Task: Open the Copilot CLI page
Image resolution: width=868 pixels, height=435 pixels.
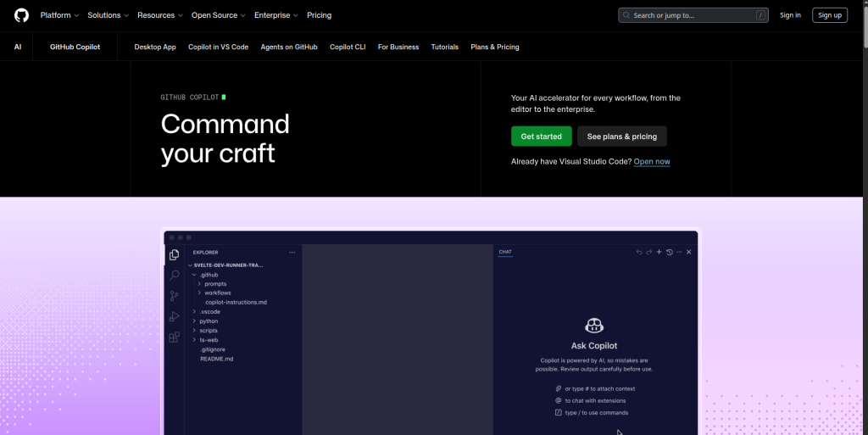Action: tap(348, 47)
